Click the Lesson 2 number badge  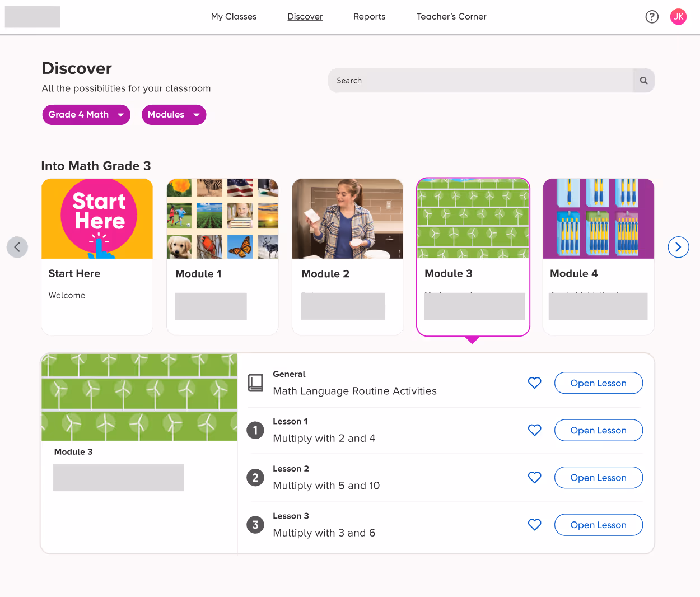pyautogui.click(x=255, y=478)
